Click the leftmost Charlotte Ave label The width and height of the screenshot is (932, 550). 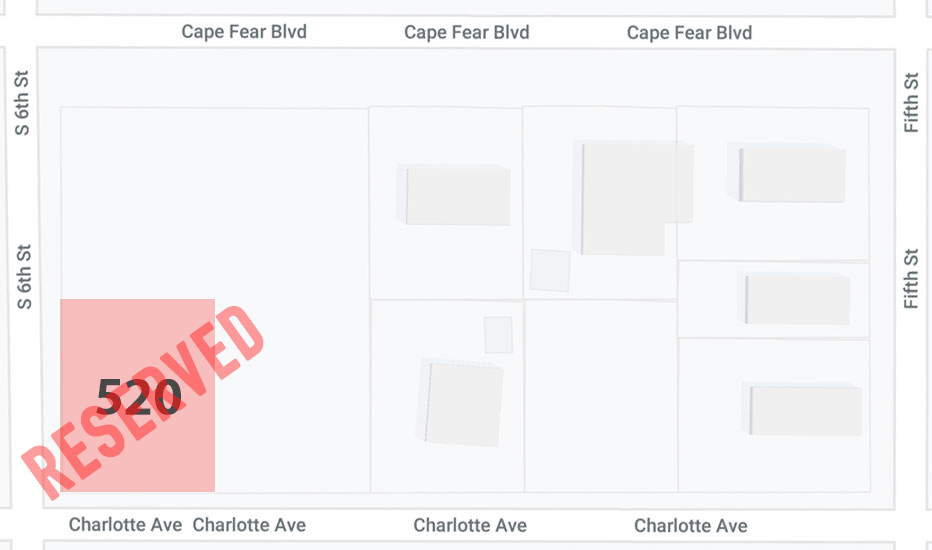125,524
